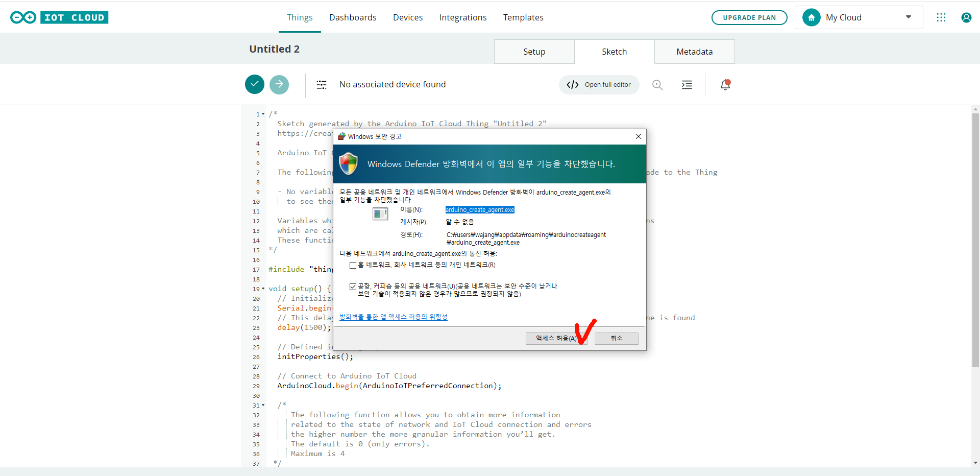Click the Cancel (취소) button
Screen dimensions: 980x476
point(617,339)
